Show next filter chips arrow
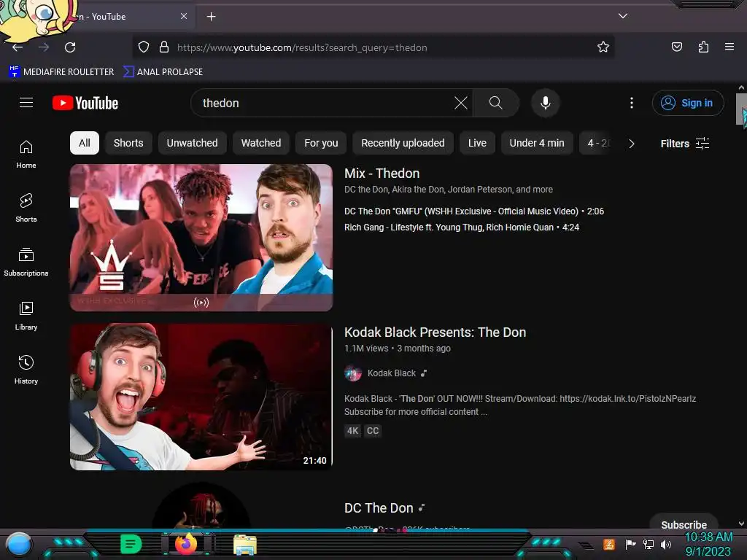This screenshot has height=560, width=747. coord(631,144)
